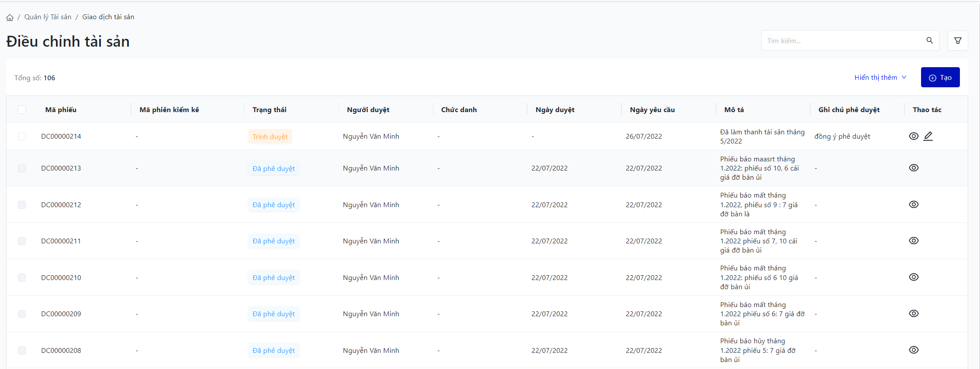
Task: Click the home icon in breadcrumb
Action: coord(10,17)
